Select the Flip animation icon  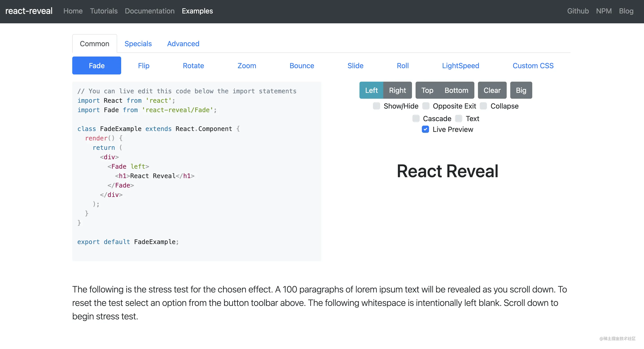click(143, 65)
